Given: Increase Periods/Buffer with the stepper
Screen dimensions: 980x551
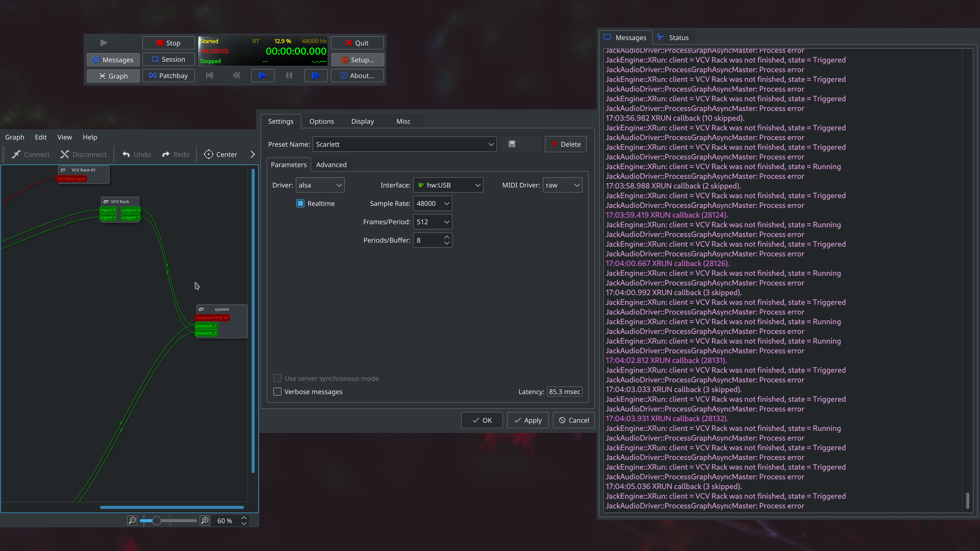Looking at the screenshot, I should click(447, 237).
